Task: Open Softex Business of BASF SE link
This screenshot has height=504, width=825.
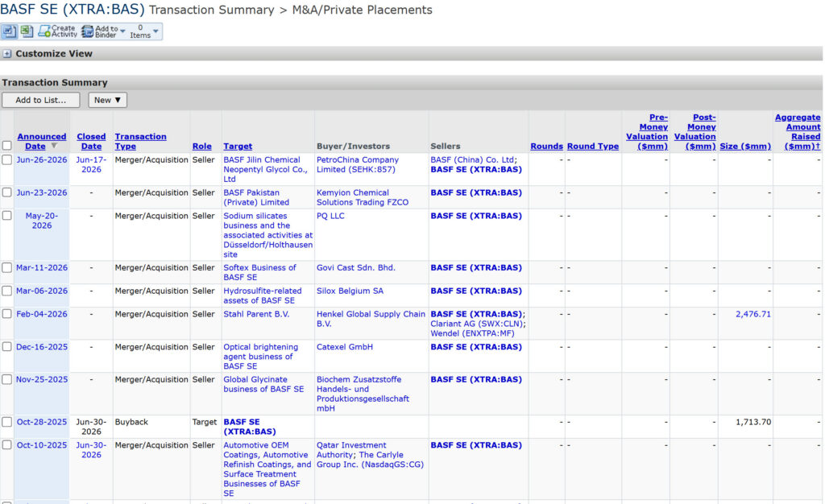Action: 259,272
